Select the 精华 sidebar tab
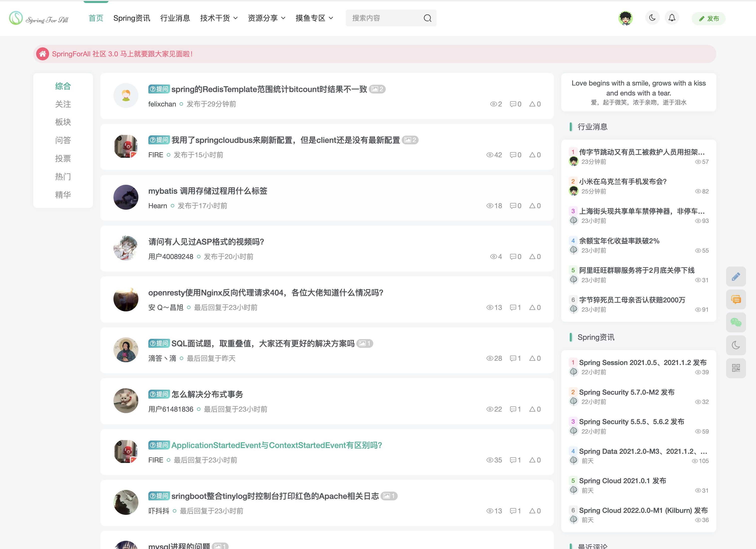 point(63,195)
